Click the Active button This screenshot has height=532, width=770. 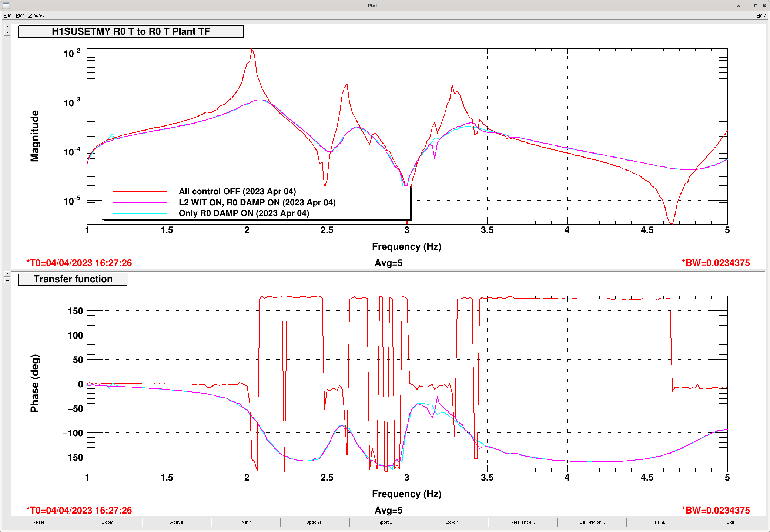click(177, 522)
